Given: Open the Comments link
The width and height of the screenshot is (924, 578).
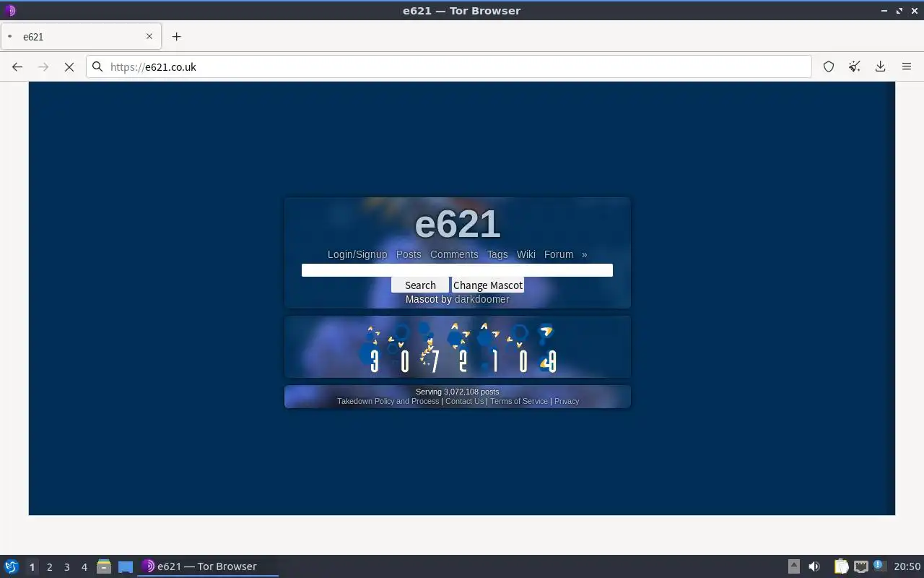Looking at the screenshot, I should 454,254.
